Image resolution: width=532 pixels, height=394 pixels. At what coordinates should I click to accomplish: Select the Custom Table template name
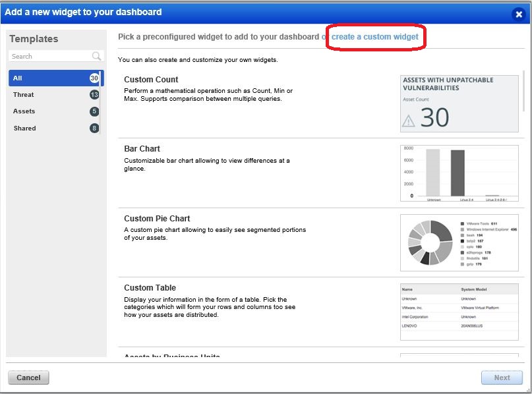[150, 288]
